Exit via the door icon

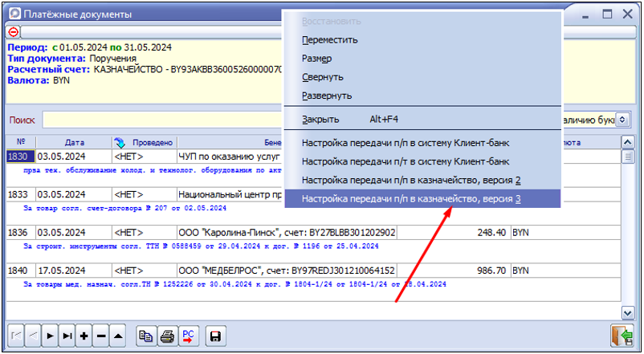pos(620,336)
